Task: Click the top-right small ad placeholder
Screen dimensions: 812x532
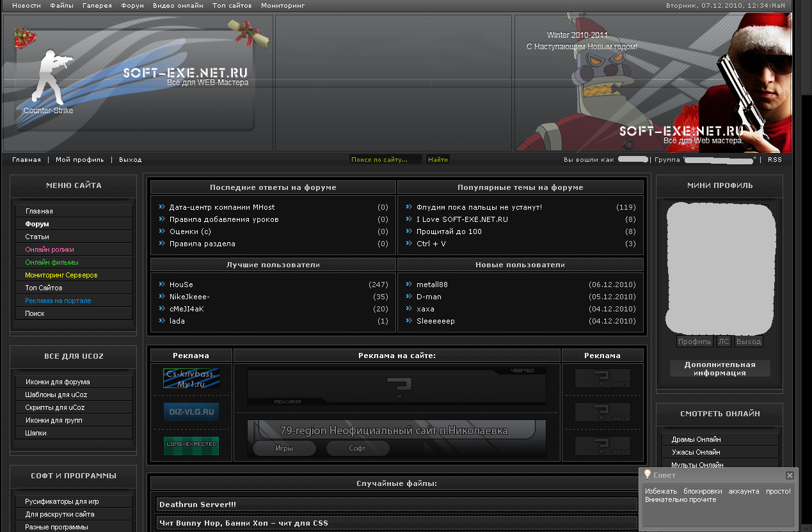Action: click(602, 378)
